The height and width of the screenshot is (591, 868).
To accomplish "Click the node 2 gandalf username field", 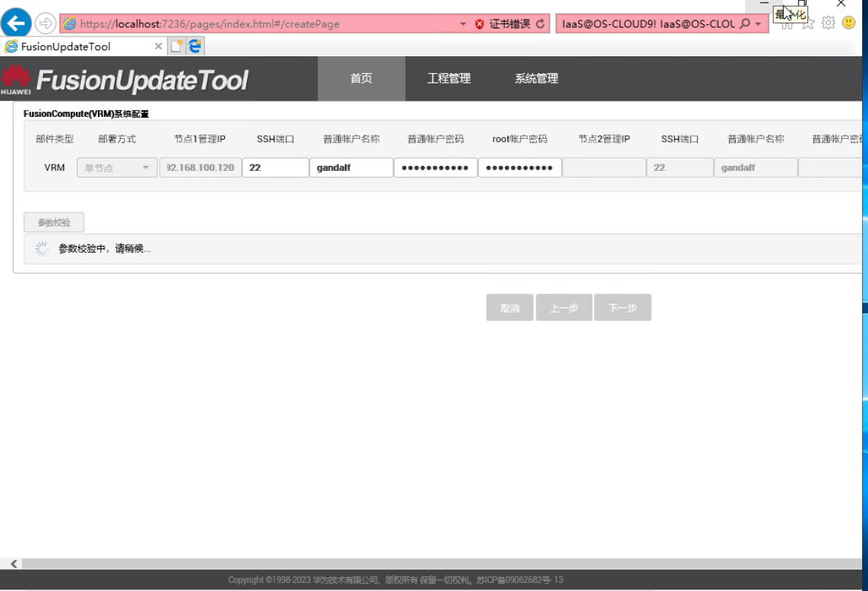I will [755, 168].
